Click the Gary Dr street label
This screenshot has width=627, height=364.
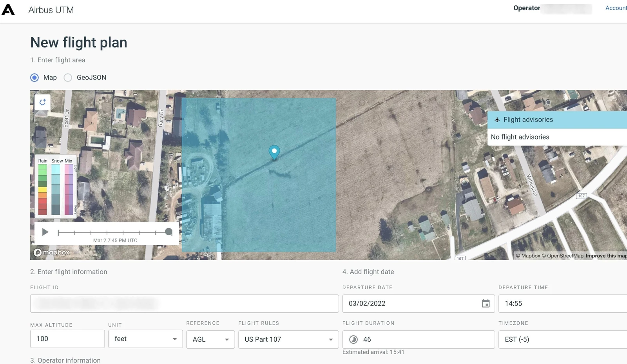click(x=161, y=118)
